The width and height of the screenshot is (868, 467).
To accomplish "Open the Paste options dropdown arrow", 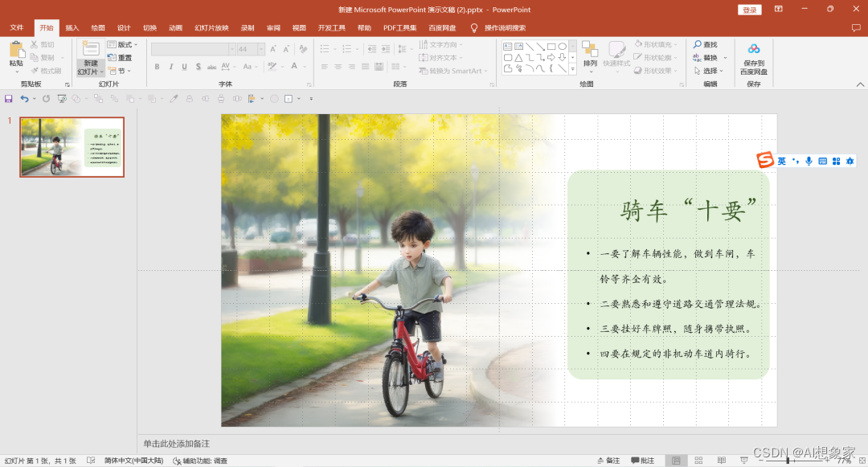I will point(17,72).
